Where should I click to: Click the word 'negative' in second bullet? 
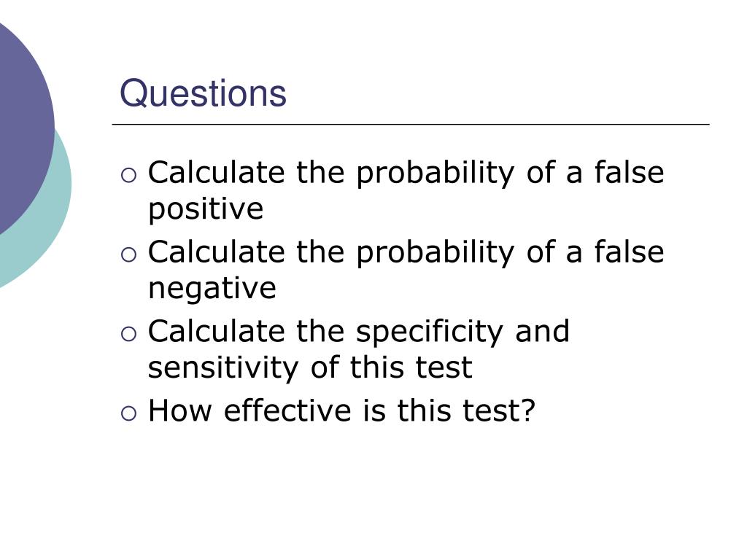[x=212, y=289]
